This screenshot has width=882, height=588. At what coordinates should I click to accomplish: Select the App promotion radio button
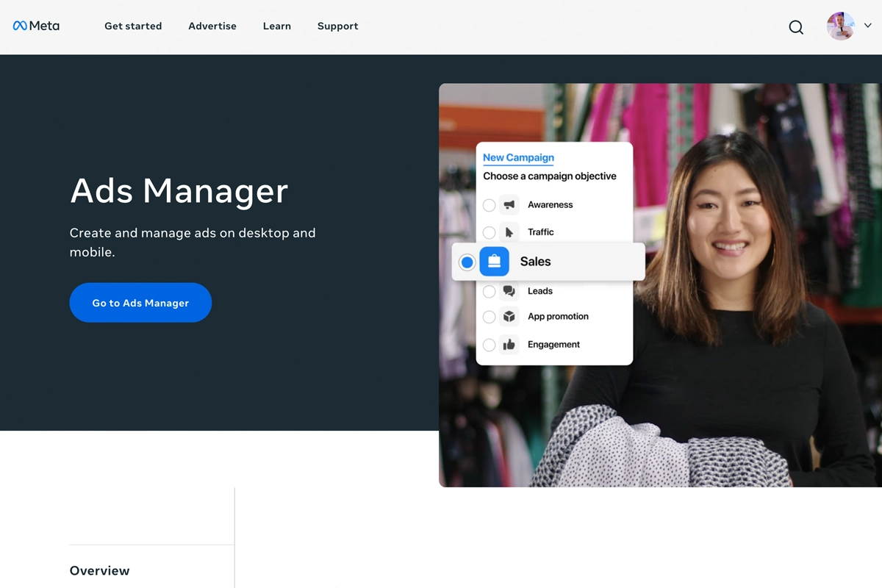click(489, 317)
